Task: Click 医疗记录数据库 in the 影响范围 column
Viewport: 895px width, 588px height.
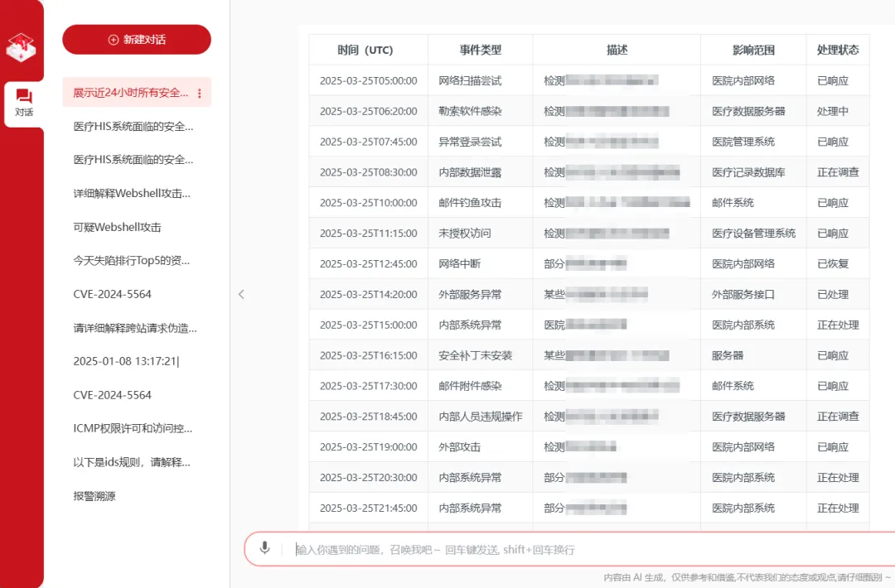Action: coord(748,172)
